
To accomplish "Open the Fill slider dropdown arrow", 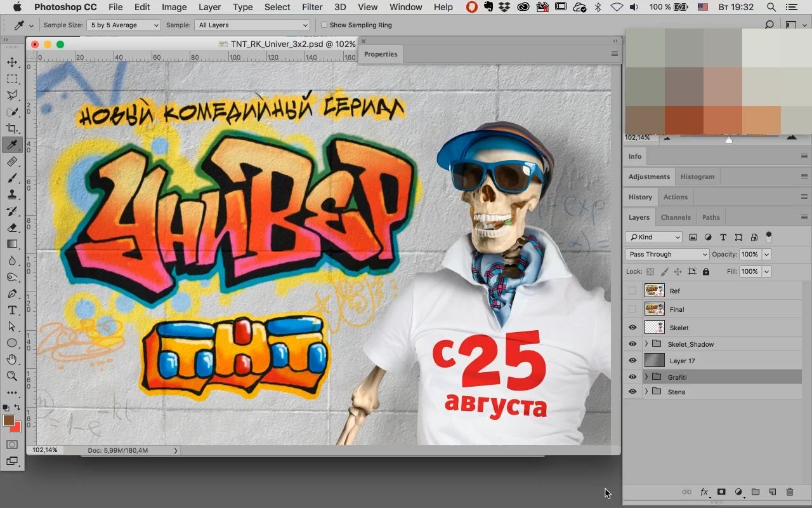I will point(766,271).
